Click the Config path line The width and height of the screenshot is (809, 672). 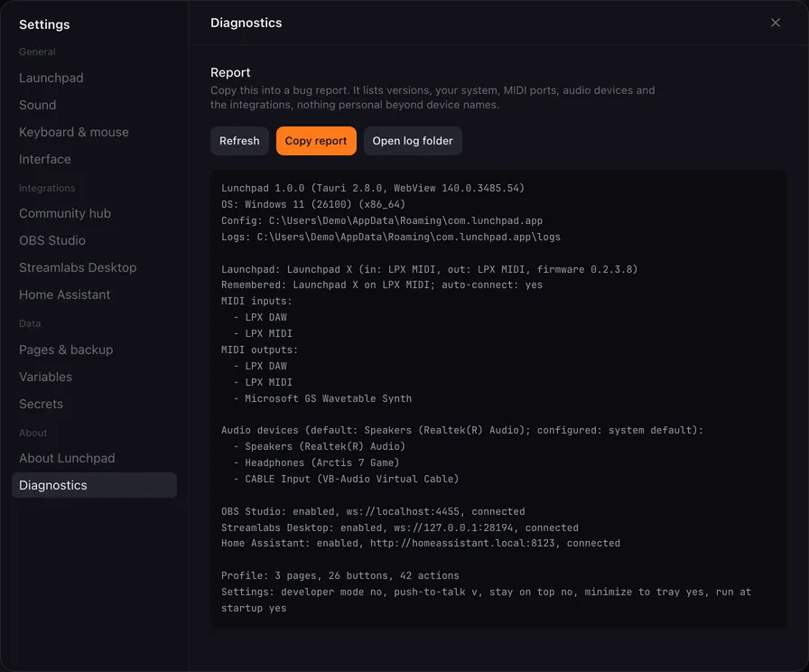click(382, 220)
